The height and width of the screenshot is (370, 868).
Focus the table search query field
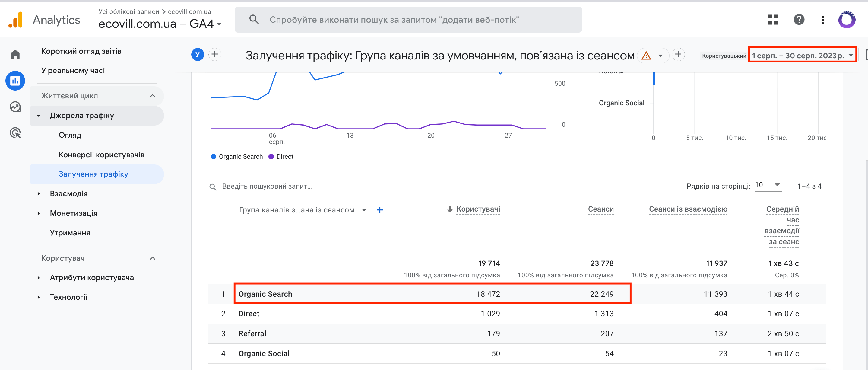click(x=267, y=186)
